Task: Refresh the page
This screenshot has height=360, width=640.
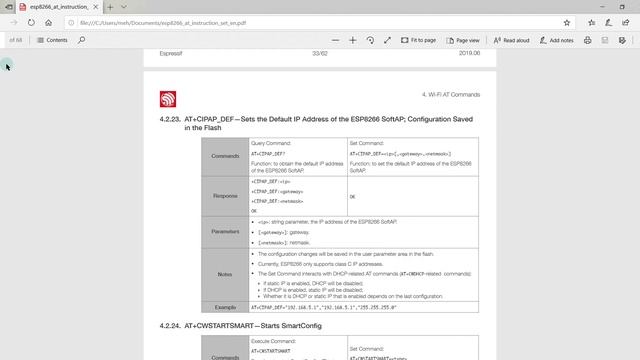Action: point(31,23)
